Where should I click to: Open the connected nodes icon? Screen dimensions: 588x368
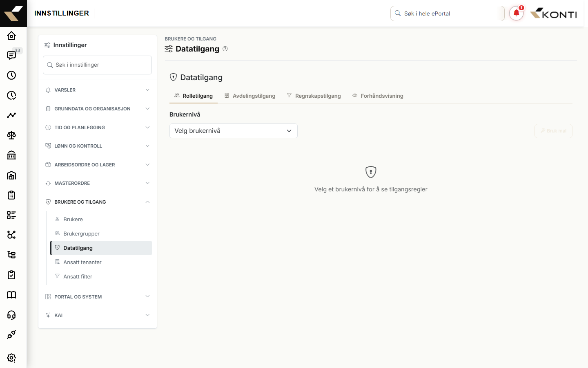[x=11, y=235]
